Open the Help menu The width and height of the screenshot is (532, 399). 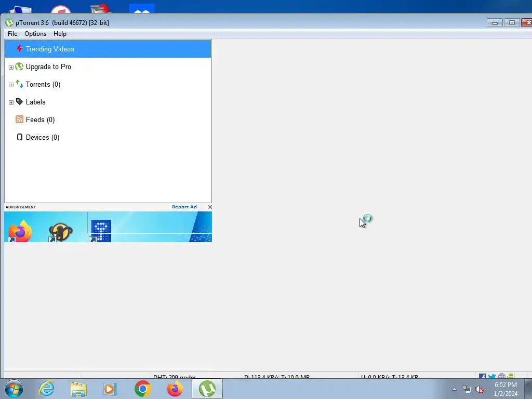coord(60,34)
